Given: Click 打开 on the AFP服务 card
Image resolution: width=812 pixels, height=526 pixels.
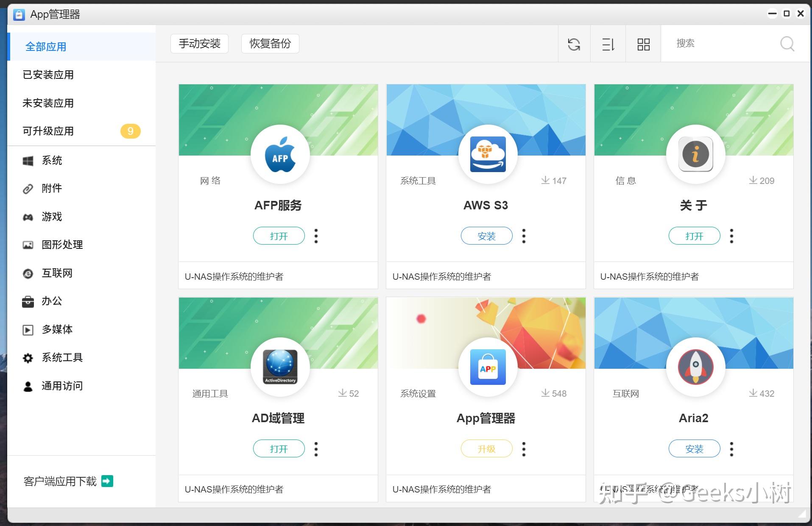Looking at the screenshot, I should 279,236.
